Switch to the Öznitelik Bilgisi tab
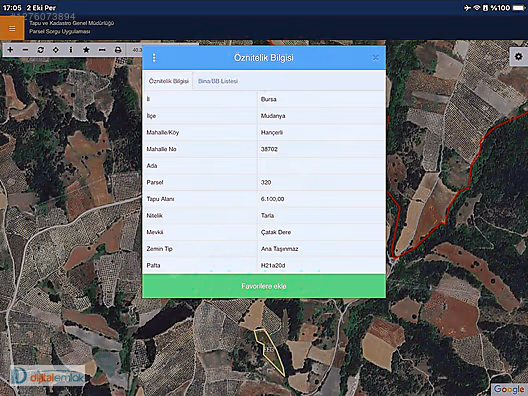This screenshot has height=396, width=528. 169,81
